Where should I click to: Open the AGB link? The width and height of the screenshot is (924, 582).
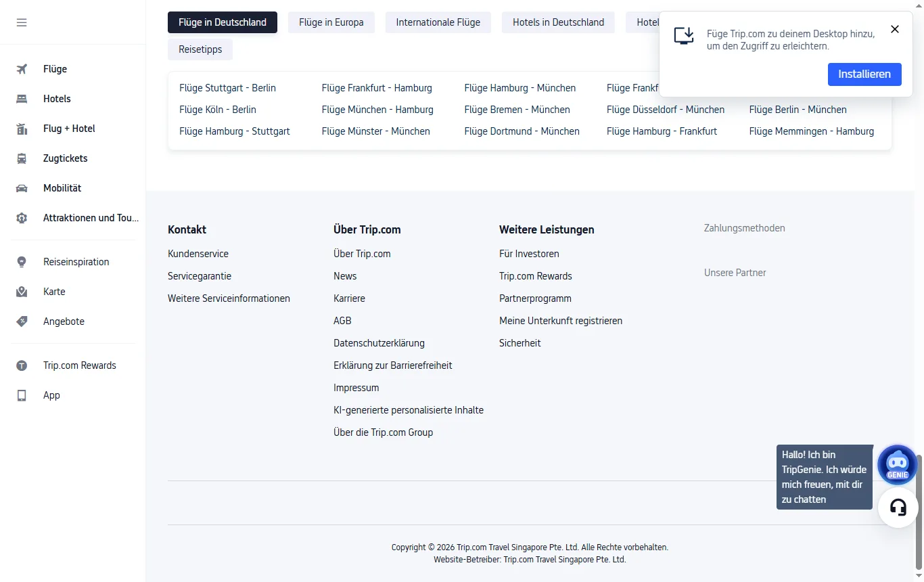(342, 321)
